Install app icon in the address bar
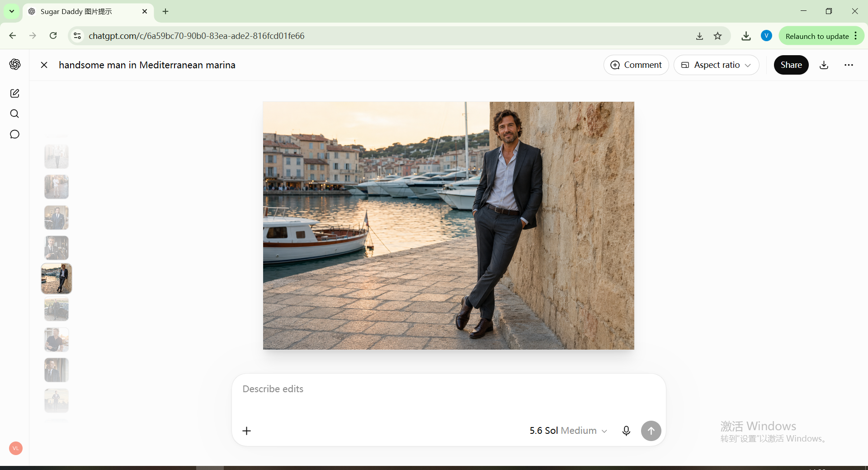The image size is (868, 470). [x=699, y=36]
